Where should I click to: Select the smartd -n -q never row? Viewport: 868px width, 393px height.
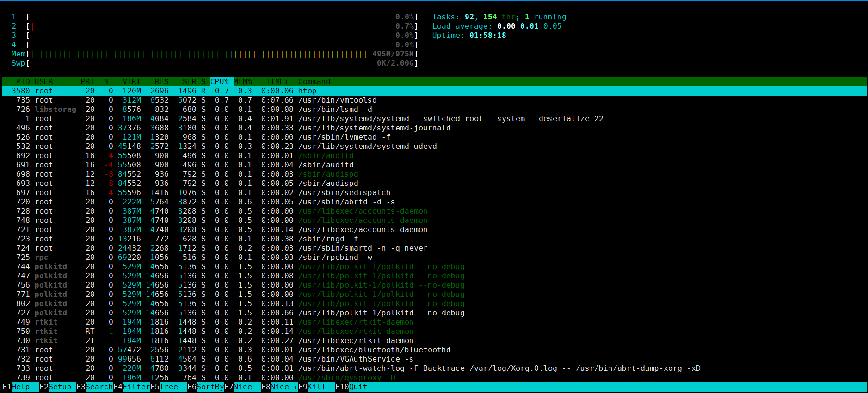pos(435,248)
